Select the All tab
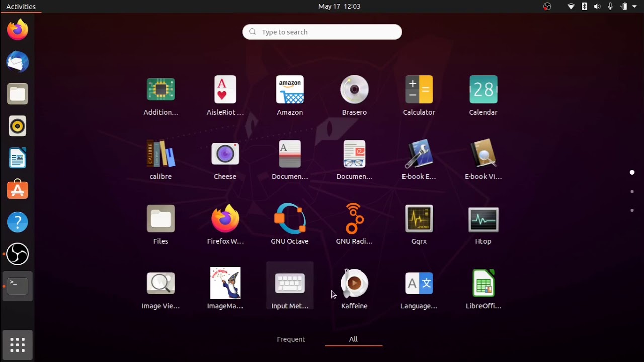 (x=353, y=339)
